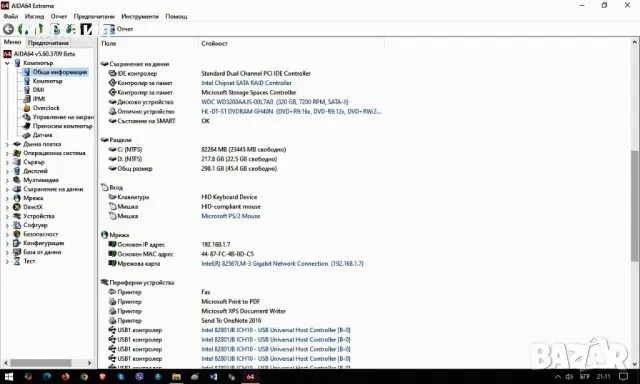
Task: Select Обща информация in the tree
Action: click(60, 72)
